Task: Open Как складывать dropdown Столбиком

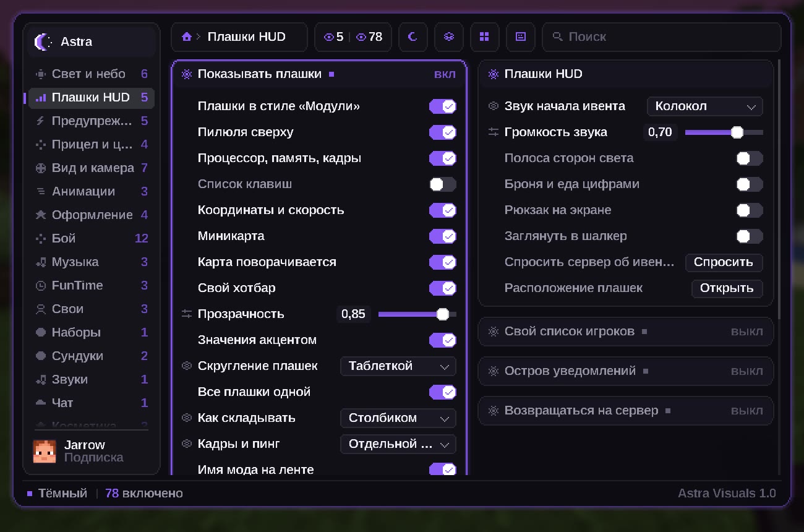Action: click(398, 418)
